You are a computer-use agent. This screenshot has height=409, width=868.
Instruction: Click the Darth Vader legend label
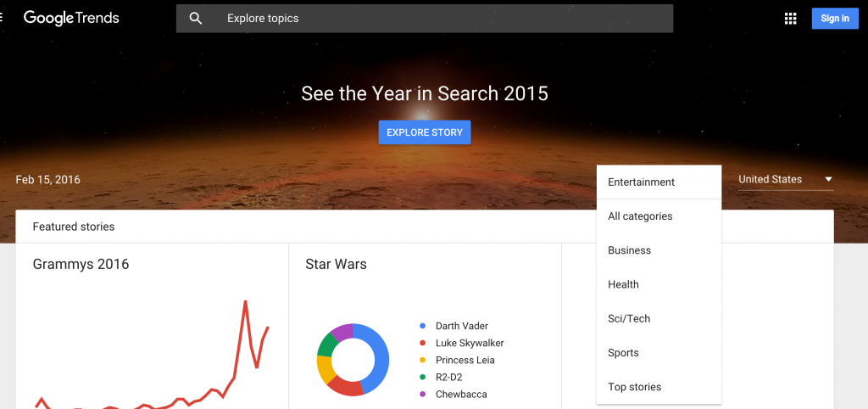(x=462, y=326)
